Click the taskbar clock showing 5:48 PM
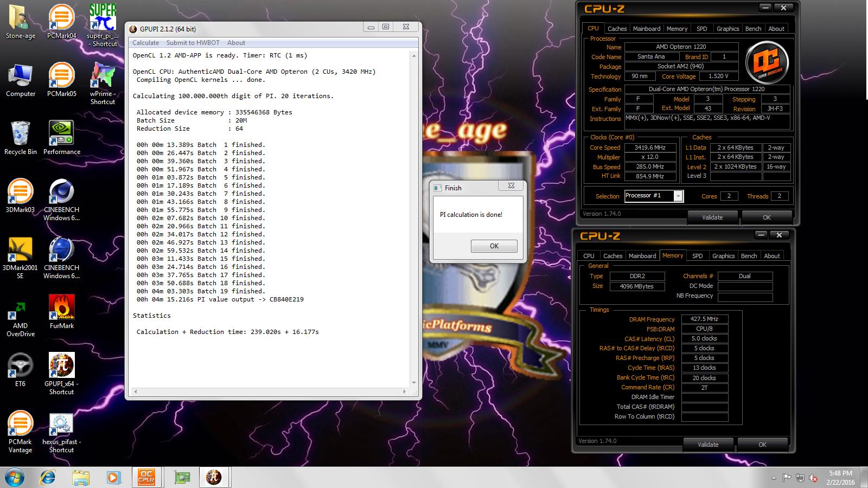Viewport: 868px width, 488px height. [x=840, y=478]
